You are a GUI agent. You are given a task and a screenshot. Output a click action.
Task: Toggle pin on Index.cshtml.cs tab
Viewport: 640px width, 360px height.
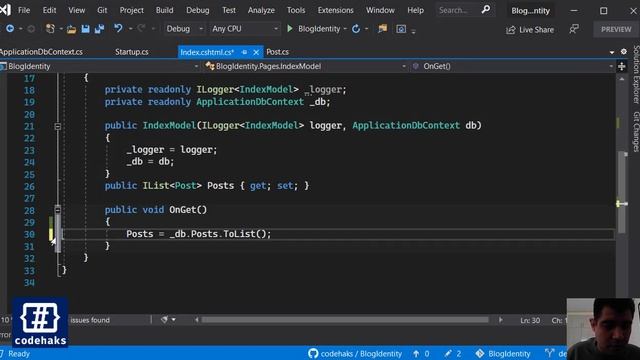click(x=244, y=52)
